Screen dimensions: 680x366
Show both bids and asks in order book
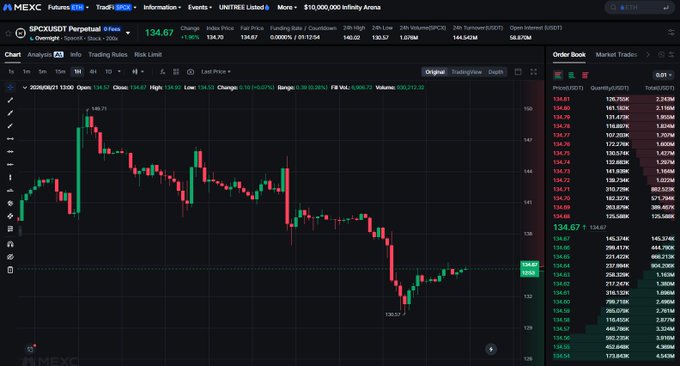558,75
